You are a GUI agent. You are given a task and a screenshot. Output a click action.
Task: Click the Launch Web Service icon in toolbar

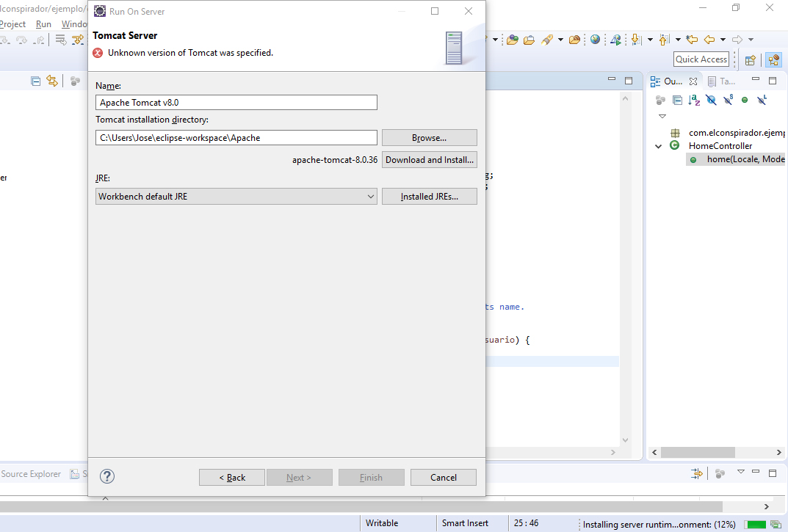615,40
